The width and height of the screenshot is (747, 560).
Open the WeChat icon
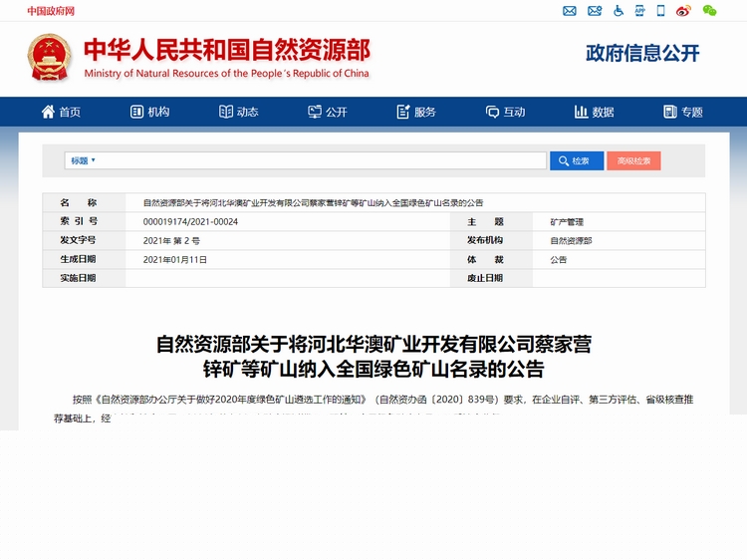[x=709, y=11]
